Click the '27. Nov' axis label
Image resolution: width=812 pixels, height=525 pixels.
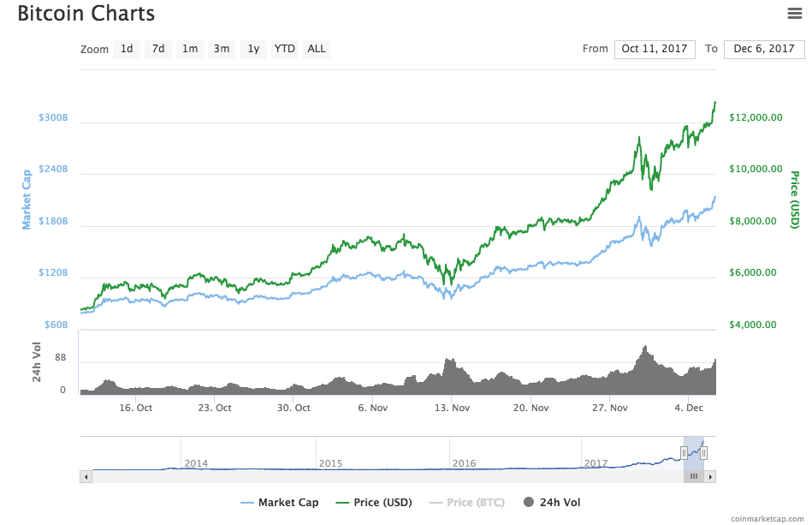point(609,408)
